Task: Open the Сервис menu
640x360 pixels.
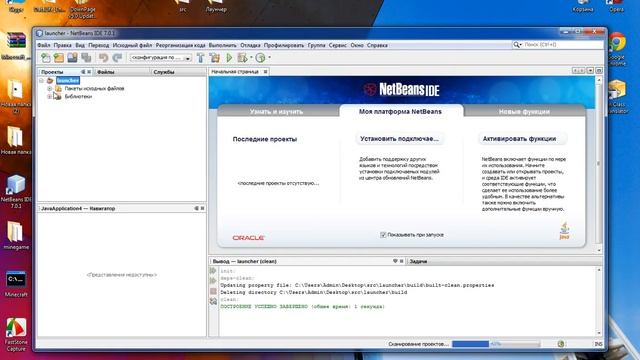Action: tap(338, 45)
